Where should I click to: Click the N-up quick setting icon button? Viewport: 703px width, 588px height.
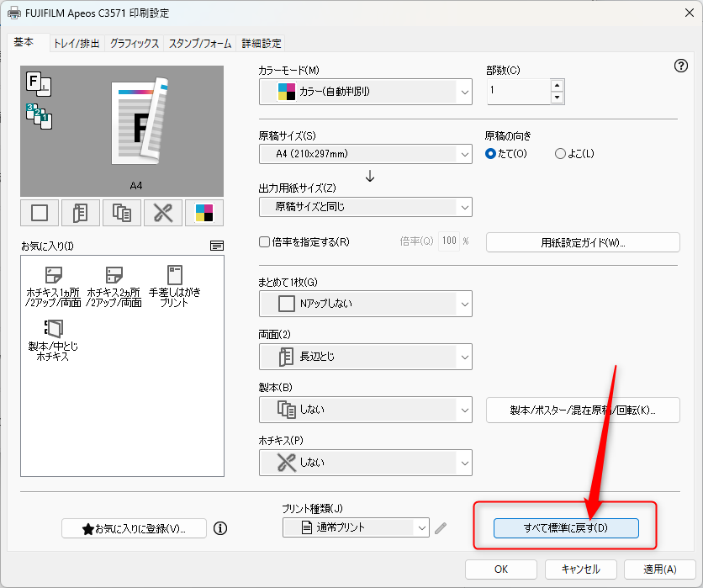pyautogui.click(x=40, y=213)
